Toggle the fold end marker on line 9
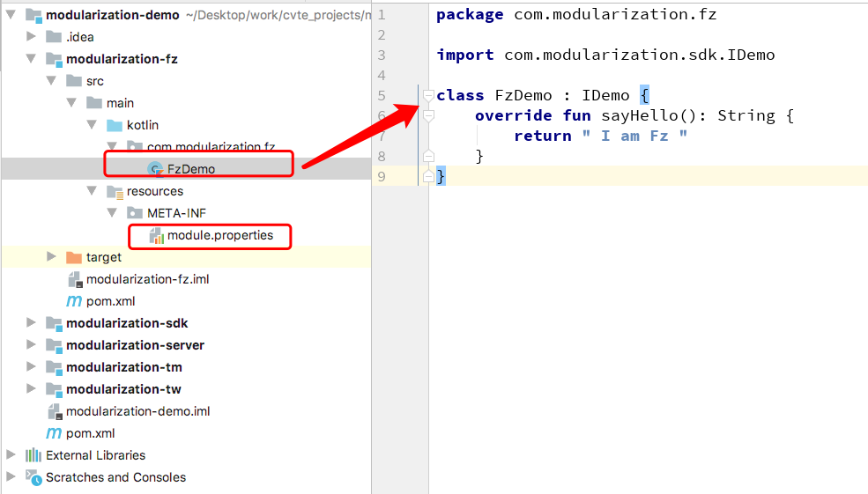The height and width of the screenshot is (494, 868). 428,176
